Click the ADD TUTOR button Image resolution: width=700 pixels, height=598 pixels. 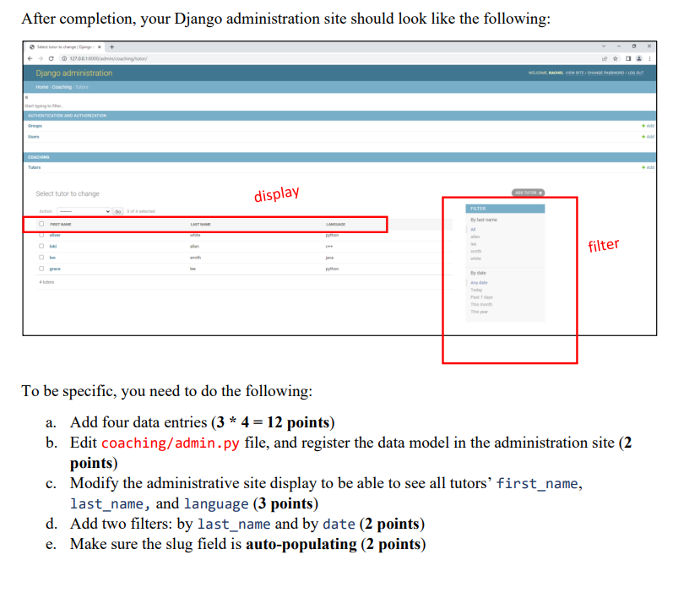point(527,193)
